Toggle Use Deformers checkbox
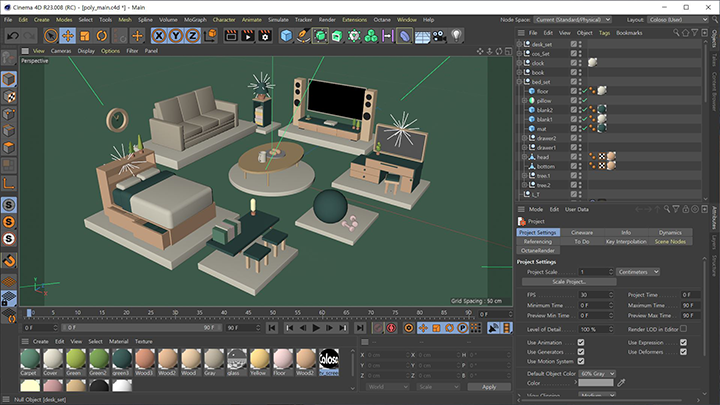The image size is (720, 405). (x=683, y=352)
